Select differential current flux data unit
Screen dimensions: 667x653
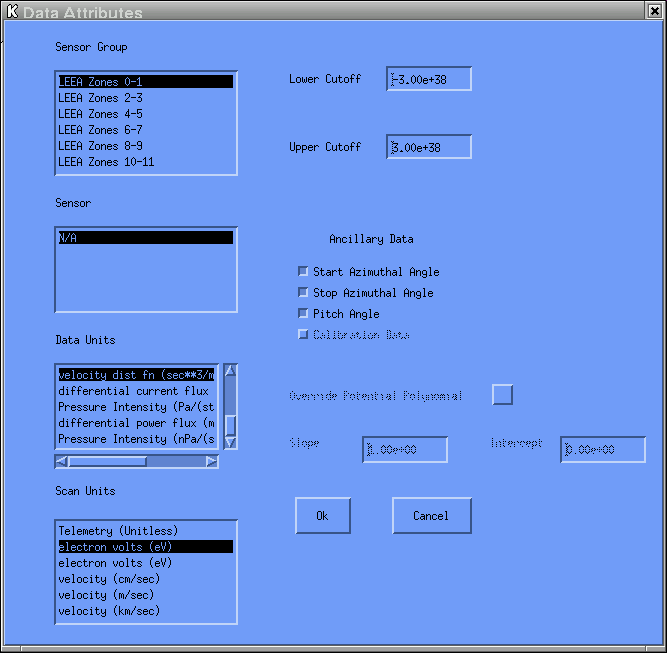tap(137, 391)
